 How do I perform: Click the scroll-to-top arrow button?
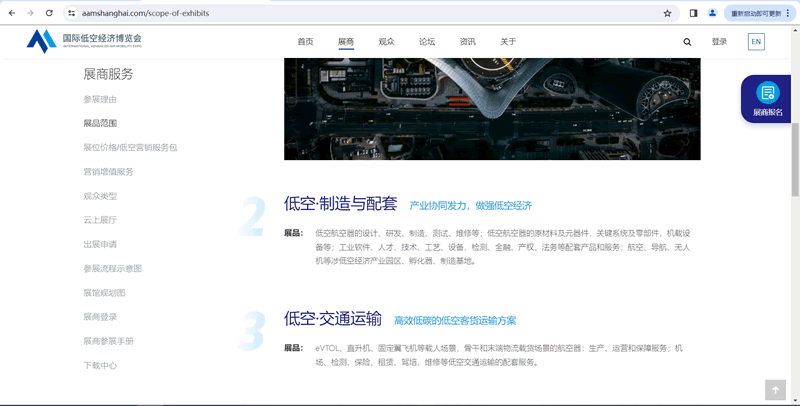(x=774, y=389)
